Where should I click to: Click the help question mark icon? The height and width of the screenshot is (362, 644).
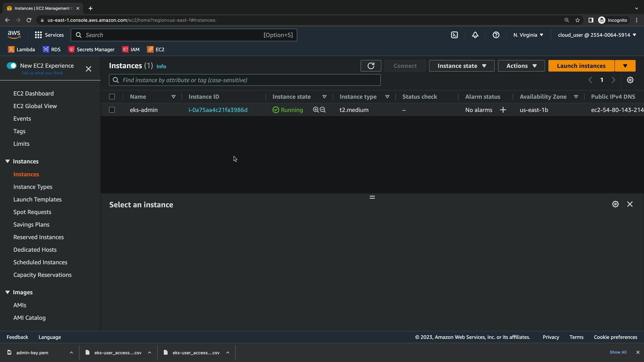coord(496,35)
